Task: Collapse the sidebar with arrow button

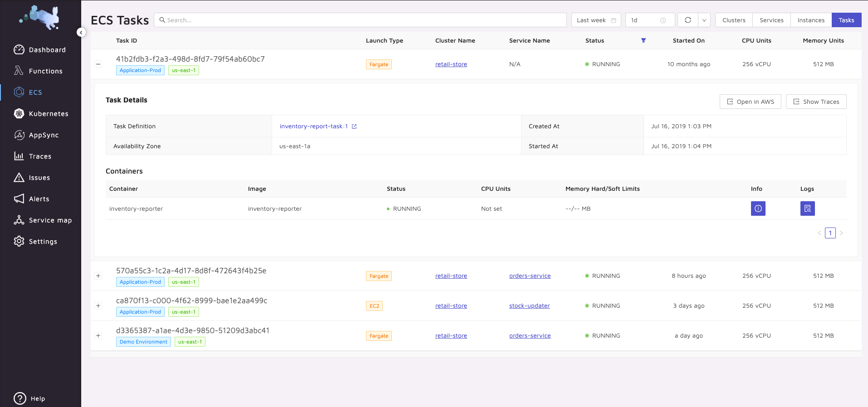Action: tap(81, 32)
